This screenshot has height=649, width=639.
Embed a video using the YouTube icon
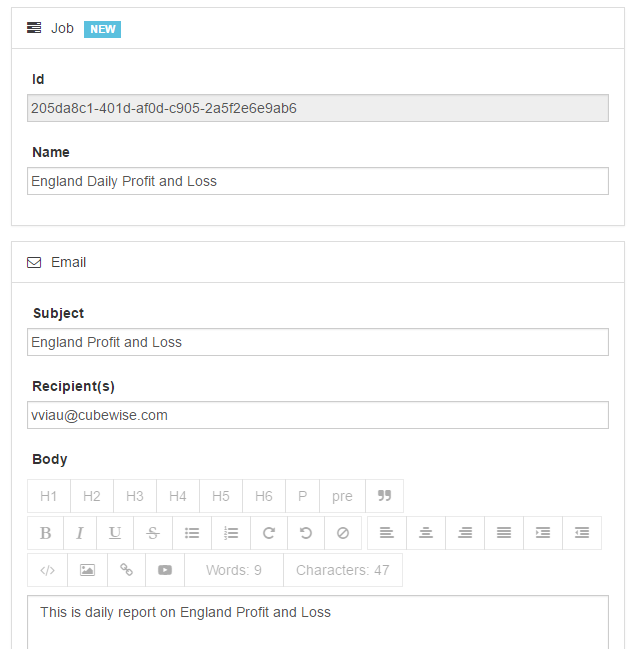165,570
